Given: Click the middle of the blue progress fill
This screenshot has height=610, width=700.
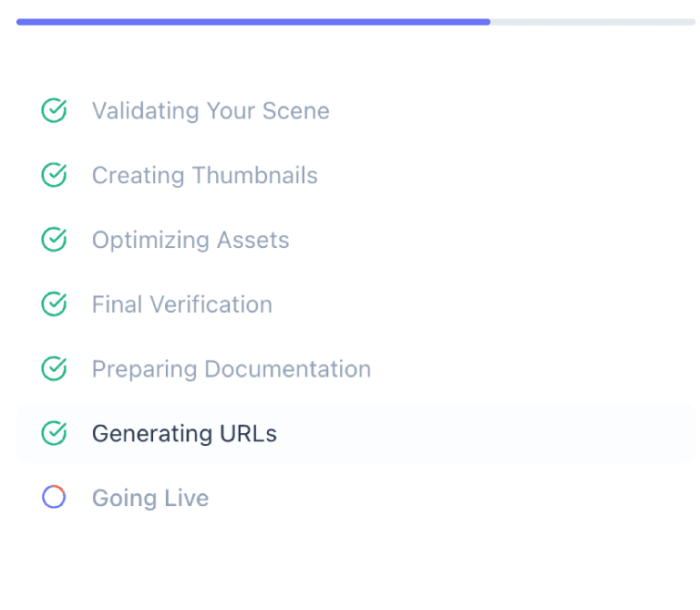Looking at the screenshot, I should coord(253,22).
